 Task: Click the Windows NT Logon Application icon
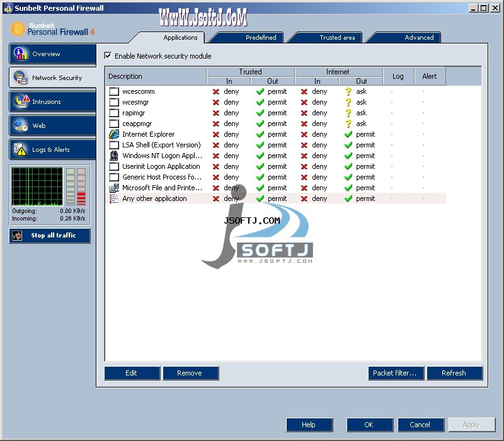pos(114,156)
